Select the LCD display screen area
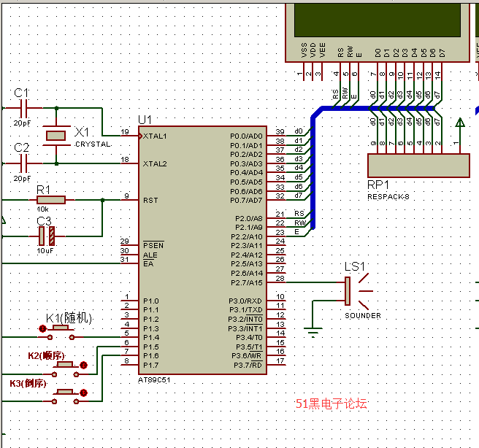The image size is (479, 448). [x=378, y=20]
